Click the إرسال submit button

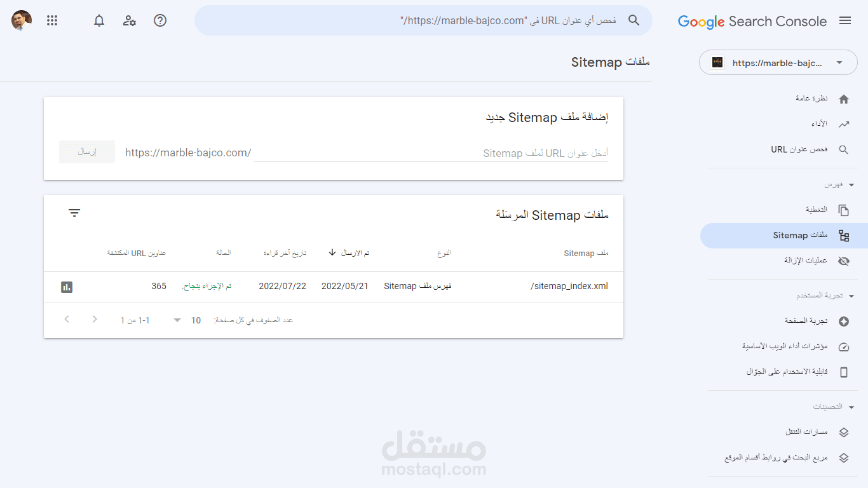click(87, 152)
